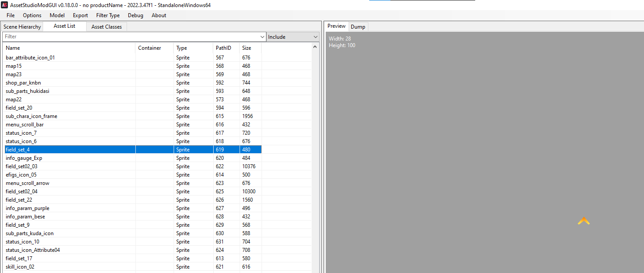644x273 pixels.
Task: Sort by the Type column header
Action: tap(193, 48)
